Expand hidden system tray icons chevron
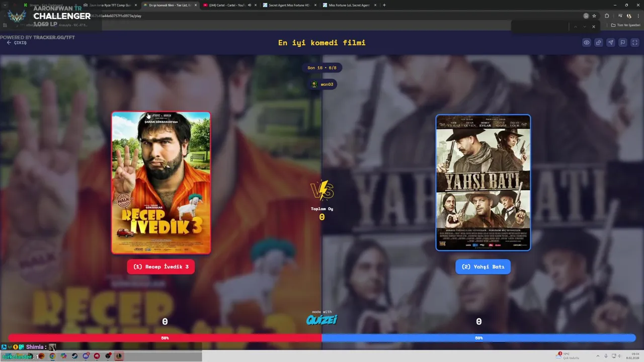Image resolution: width=644 pixels, height=362 pixels. (x=598, y=356)
